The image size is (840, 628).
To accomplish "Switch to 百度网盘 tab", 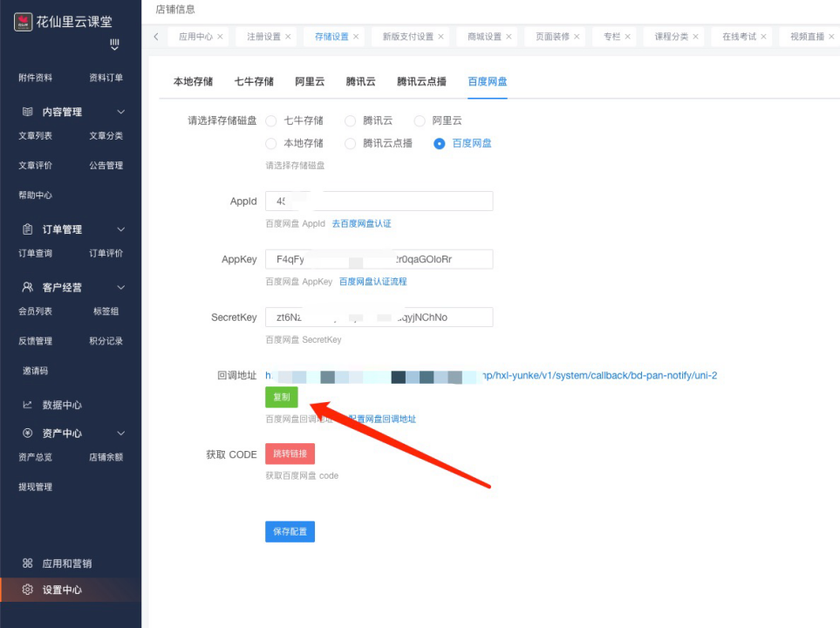I will point(488,81).
